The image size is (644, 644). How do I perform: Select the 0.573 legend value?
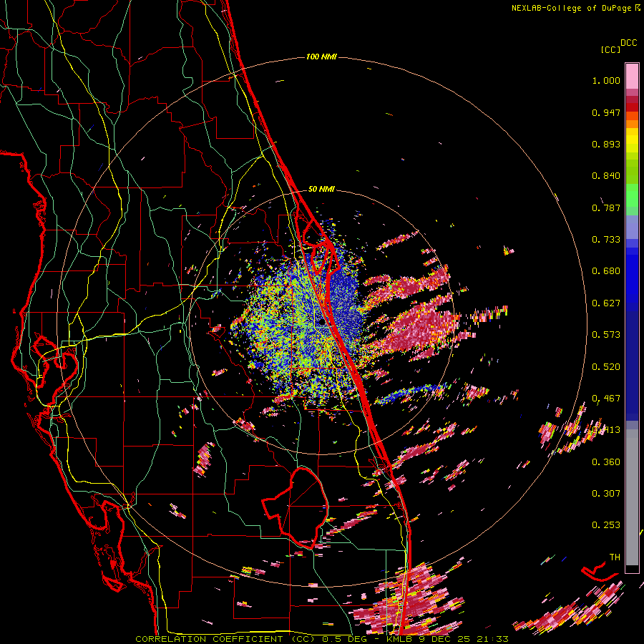(606, 335)
